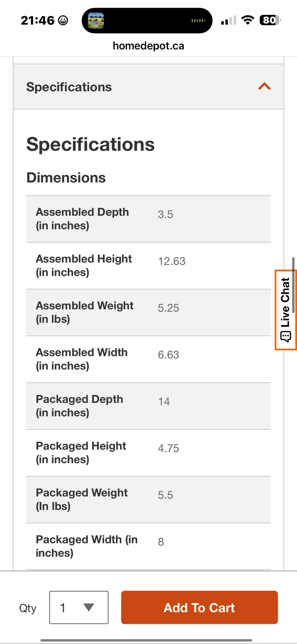
Task: Tap the Dynamic Island app thumbnail
Action: coord(96,21)
